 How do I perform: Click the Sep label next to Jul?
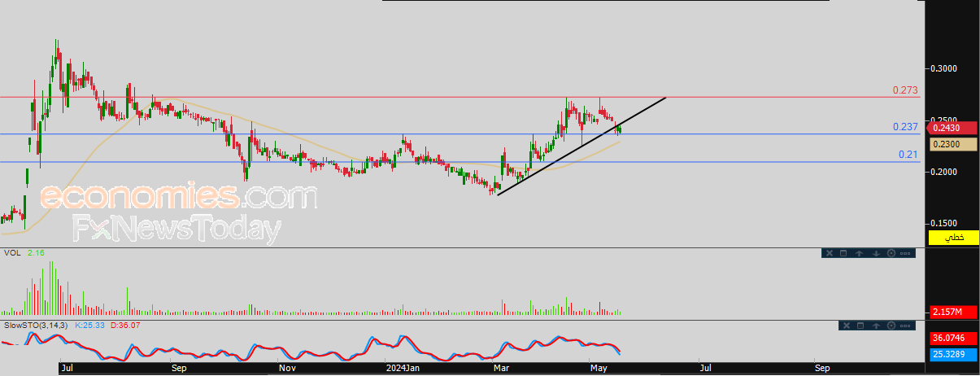(x=180, y=368)
